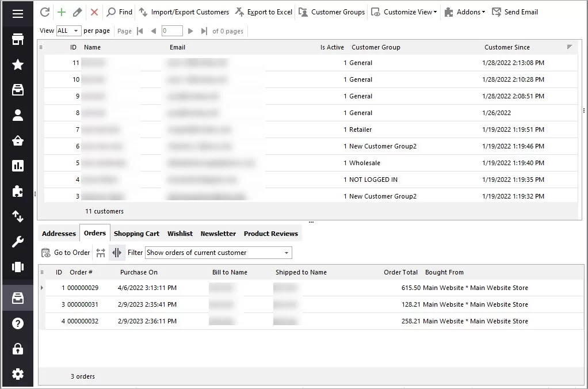
Task: Go to last page of customers
Action: click(204, 31)
